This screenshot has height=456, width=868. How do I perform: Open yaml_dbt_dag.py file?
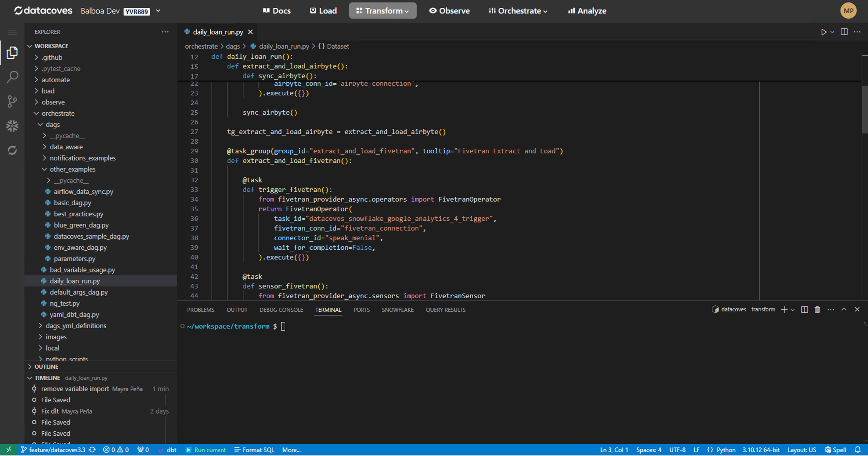point(101,314)
